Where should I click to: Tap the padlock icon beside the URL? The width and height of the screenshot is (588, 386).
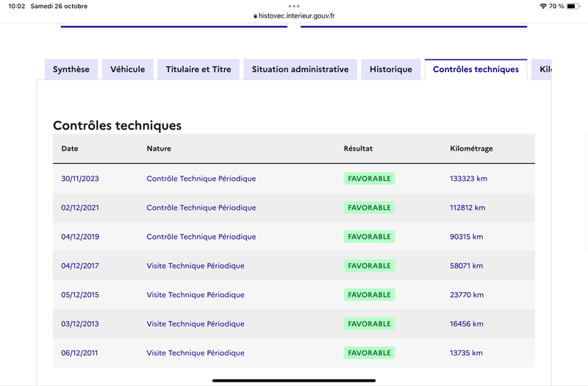255,15
